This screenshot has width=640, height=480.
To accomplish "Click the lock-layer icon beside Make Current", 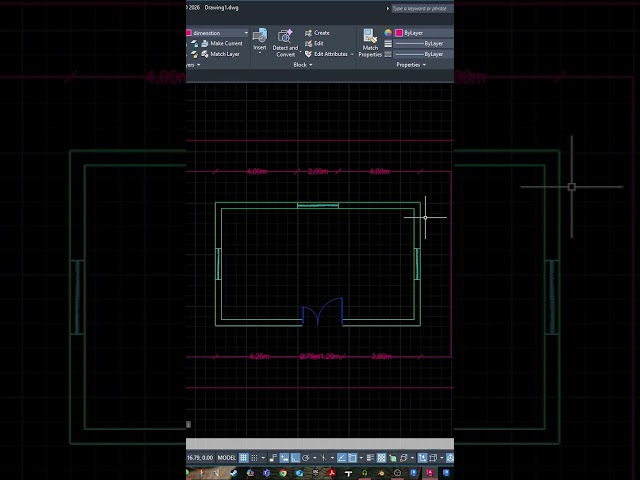I will [x=194, y=43].
